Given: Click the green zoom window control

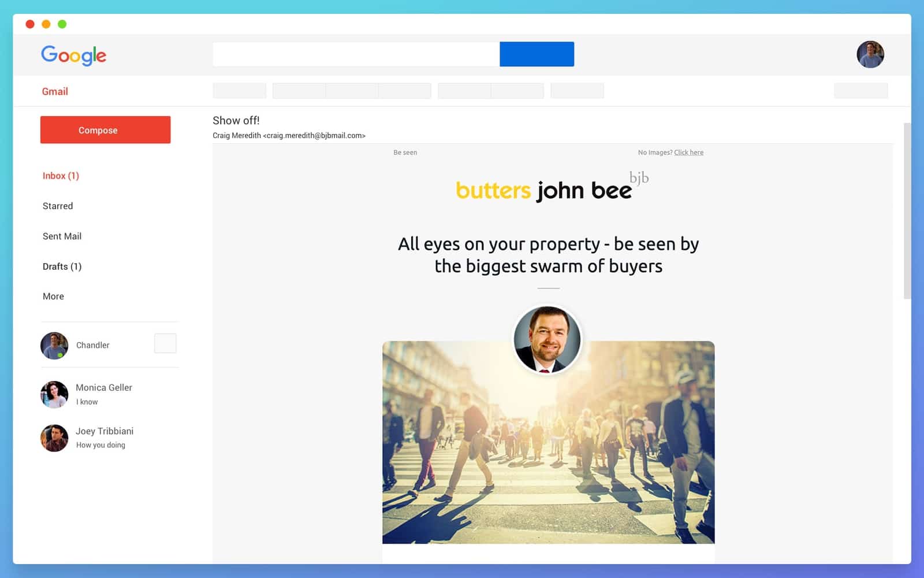Looking at the screenshot, I should (x=62, y=24).
